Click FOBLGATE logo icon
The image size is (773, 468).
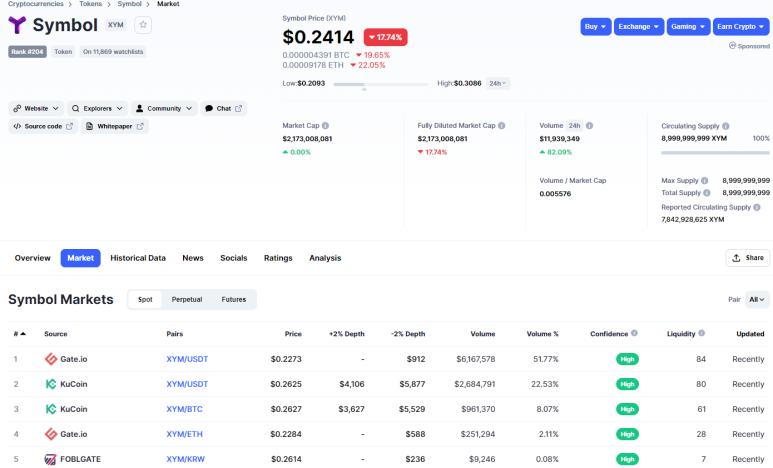click(x=50, y=459)
